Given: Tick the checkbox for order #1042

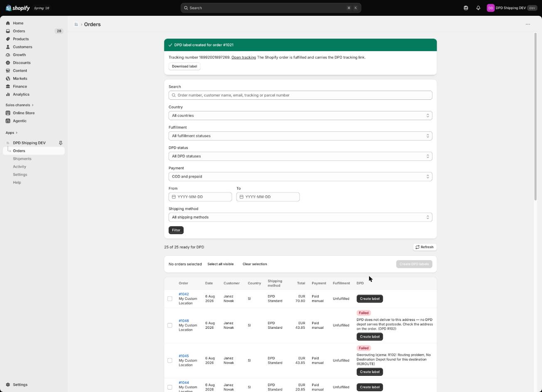Looking at the screenshot, I should click(x=170, y=299).
